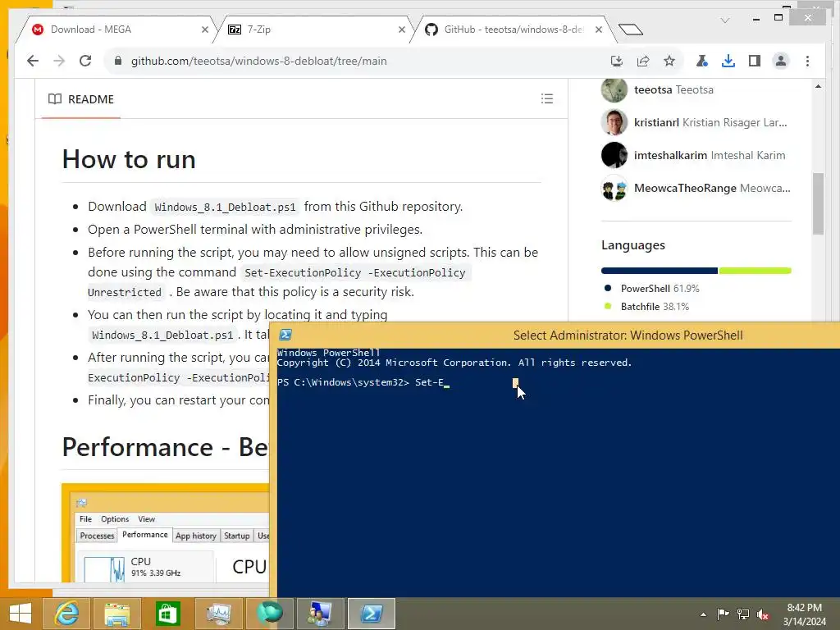Screen dimensions: 840x630
Task: Close the 7-Zip tab
Action: (402, 30)
